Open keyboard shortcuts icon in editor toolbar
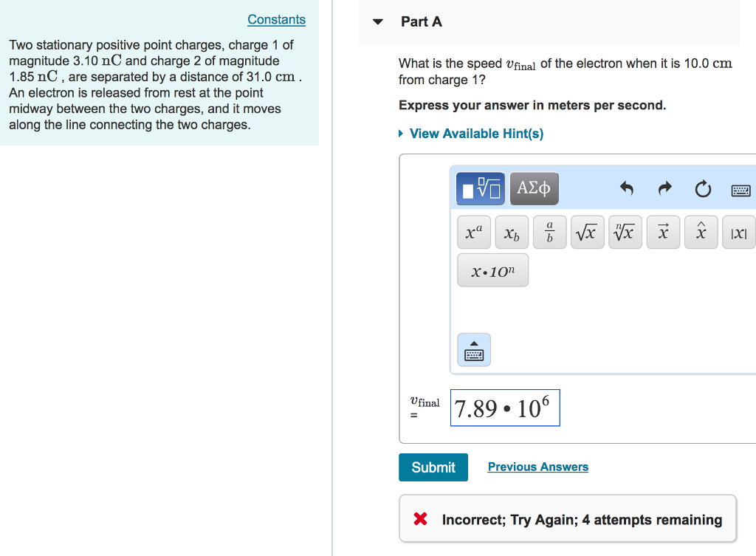 [x=740, y=189]
